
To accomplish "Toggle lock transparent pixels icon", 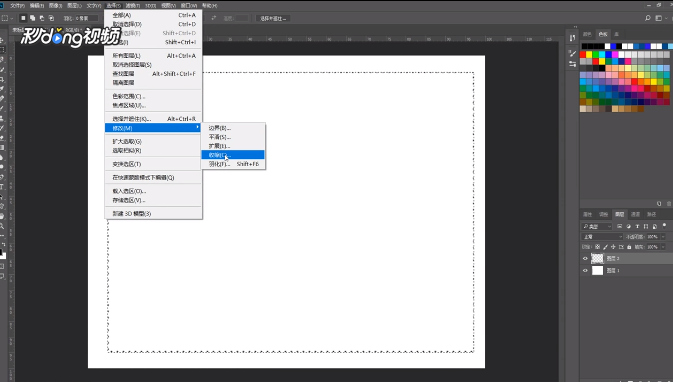I will (x=597, y=247).
